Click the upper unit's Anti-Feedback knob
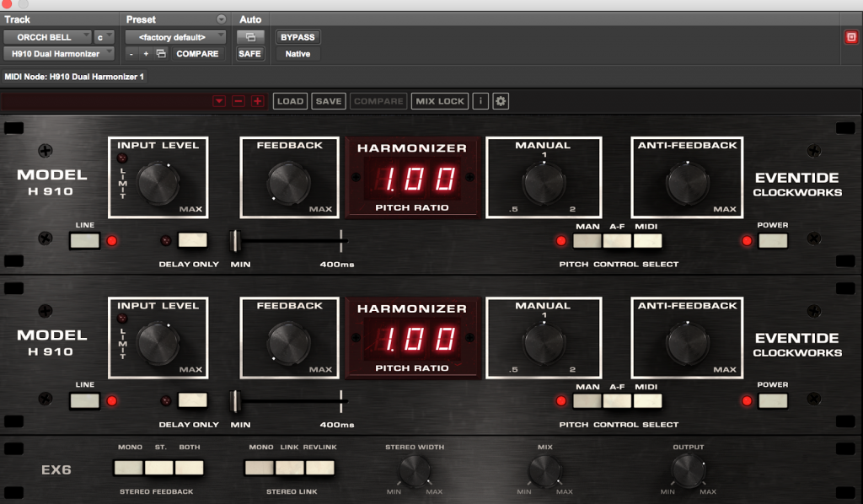This screenshot has height=504, width=863. pyautogui.click(x=688, y=183)
